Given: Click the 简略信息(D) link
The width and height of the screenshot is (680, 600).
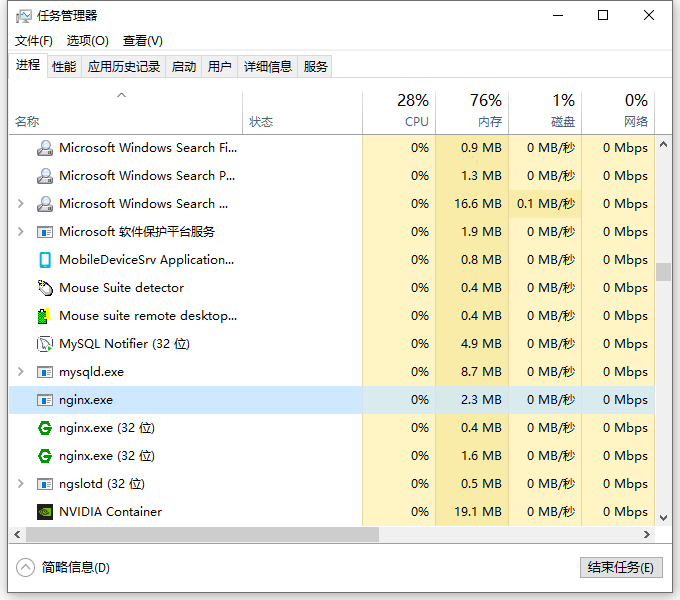Looking at the screenshot, I should (76, 567).
